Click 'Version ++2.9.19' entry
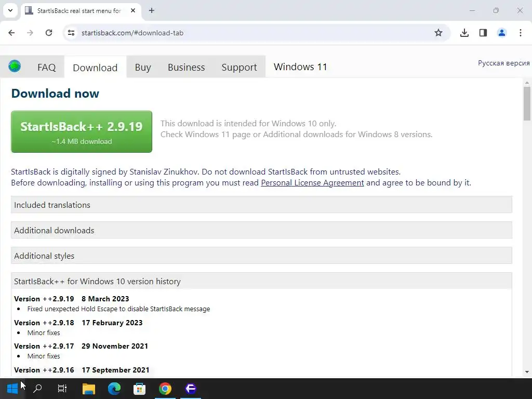This screenshot has height=399, width=532. (44, 299)
